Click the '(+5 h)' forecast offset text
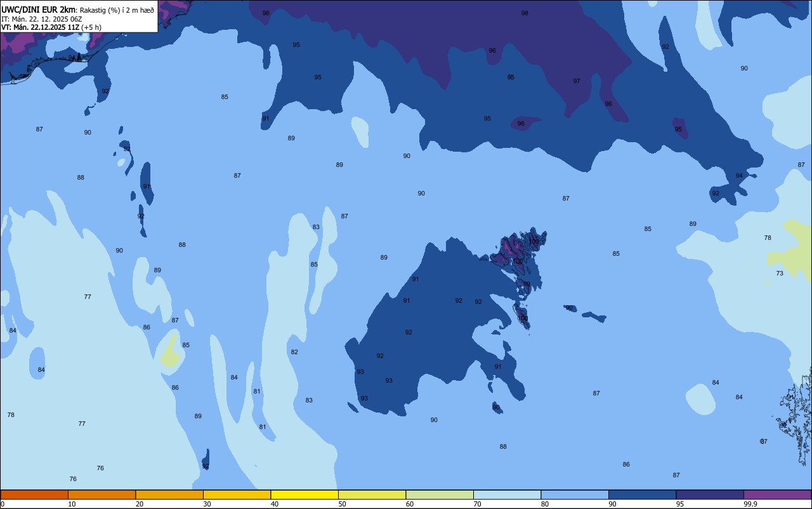The image size is (812, 509). click(x=91, y=27)
